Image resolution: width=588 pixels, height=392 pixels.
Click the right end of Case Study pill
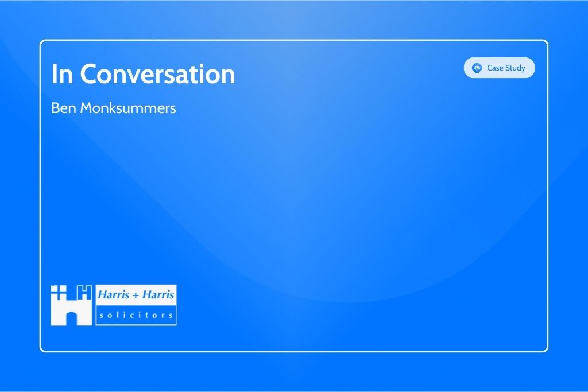(x=529, y=68)
